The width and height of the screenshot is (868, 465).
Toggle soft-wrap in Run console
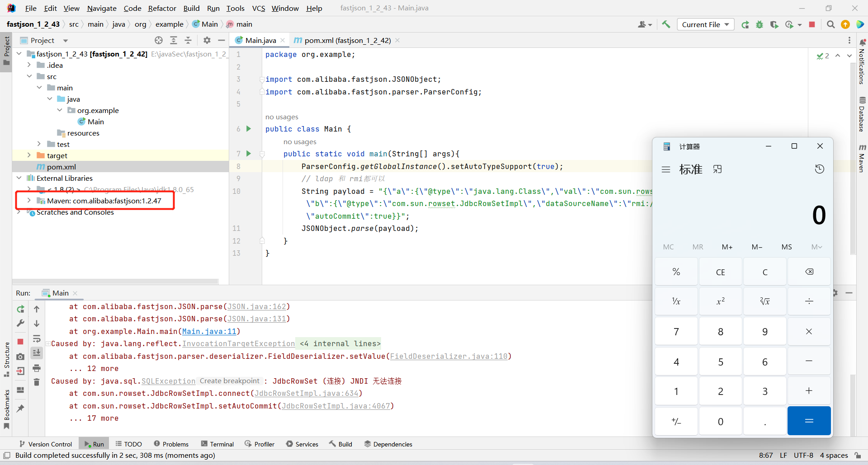coord(37,338)
